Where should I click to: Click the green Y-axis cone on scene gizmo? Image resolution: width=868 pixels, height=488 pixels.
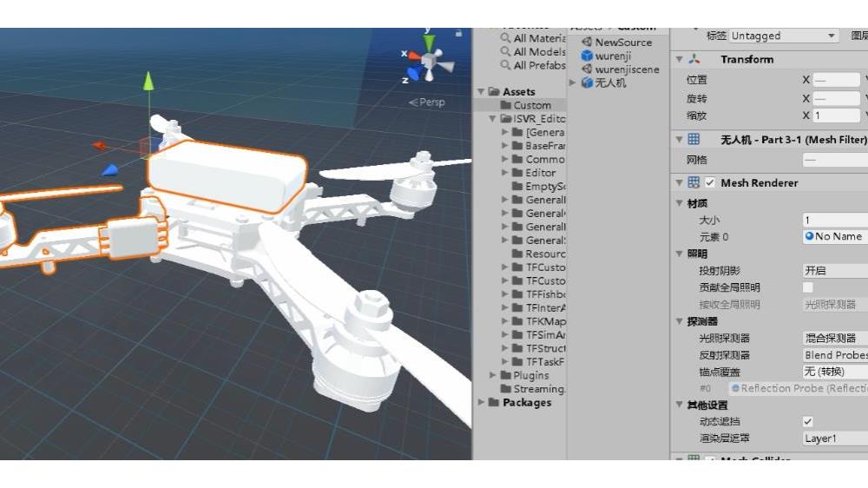tap(429, 43)
